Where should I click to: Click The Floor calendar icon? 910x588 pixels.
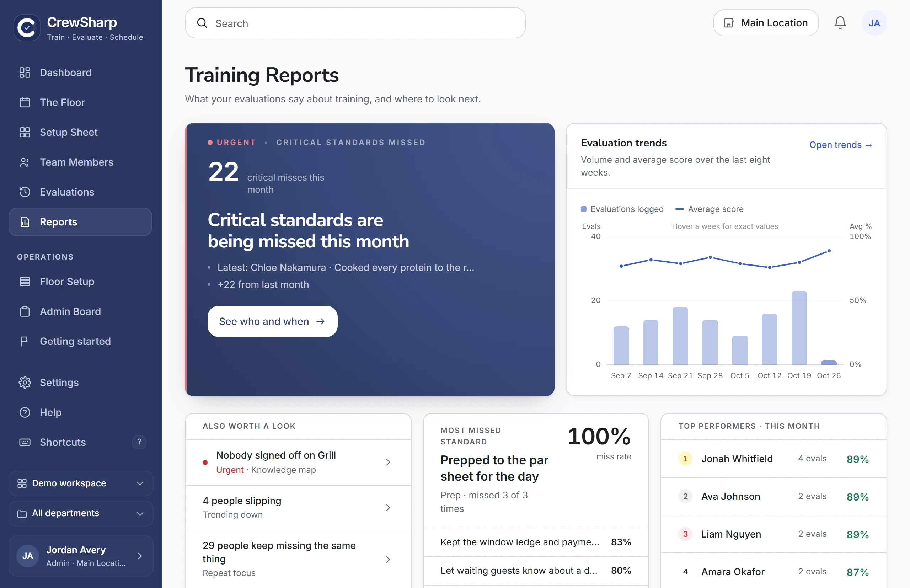click(x=25, y=102)
